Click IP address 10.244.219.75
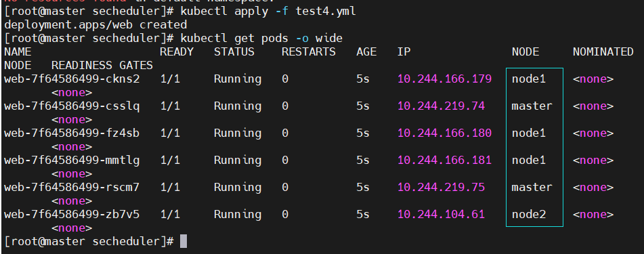The width and height of the screenshot is (644, 254). click(x=441, y=188)
